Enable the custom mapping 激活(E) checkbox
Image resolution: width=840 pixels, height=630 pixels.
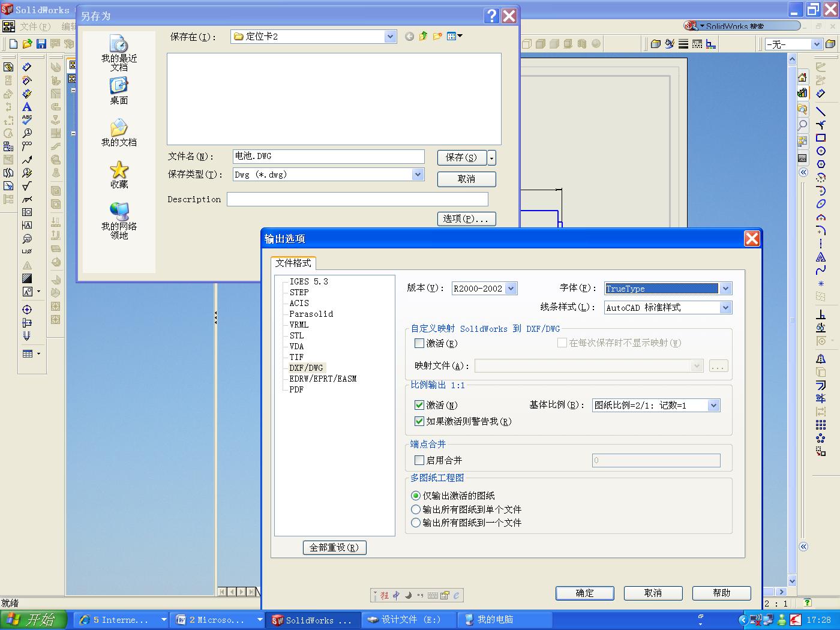click(x=419, y=343)
